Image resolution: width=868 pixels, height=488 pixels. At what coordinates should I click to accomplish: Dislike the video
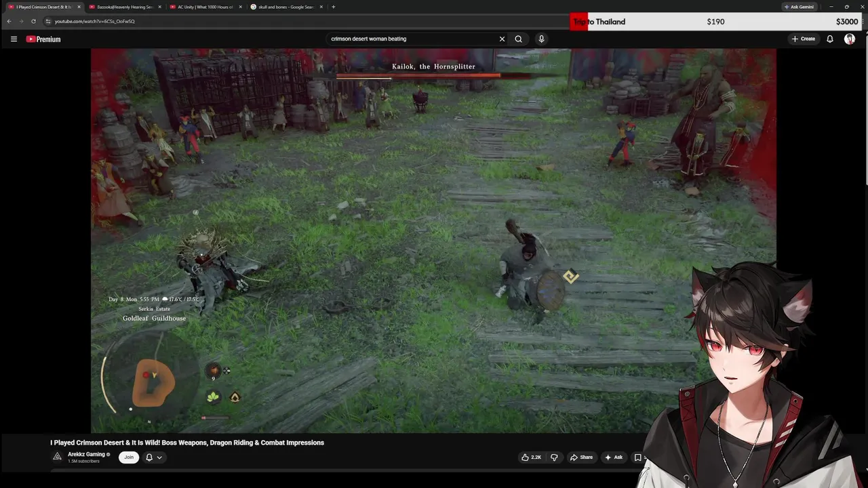click(554, 457)
